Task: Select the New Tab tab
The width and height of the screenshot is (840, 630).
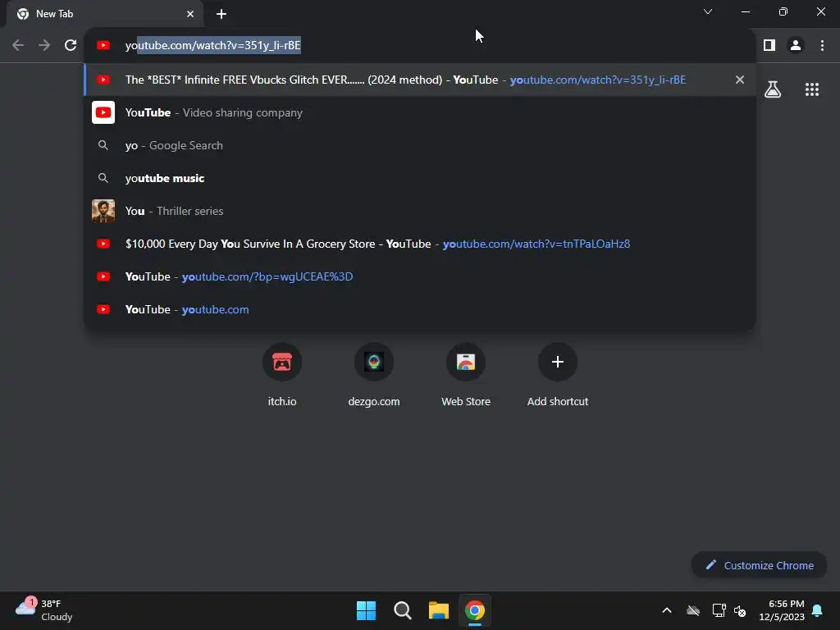Action: coord(105,14)
